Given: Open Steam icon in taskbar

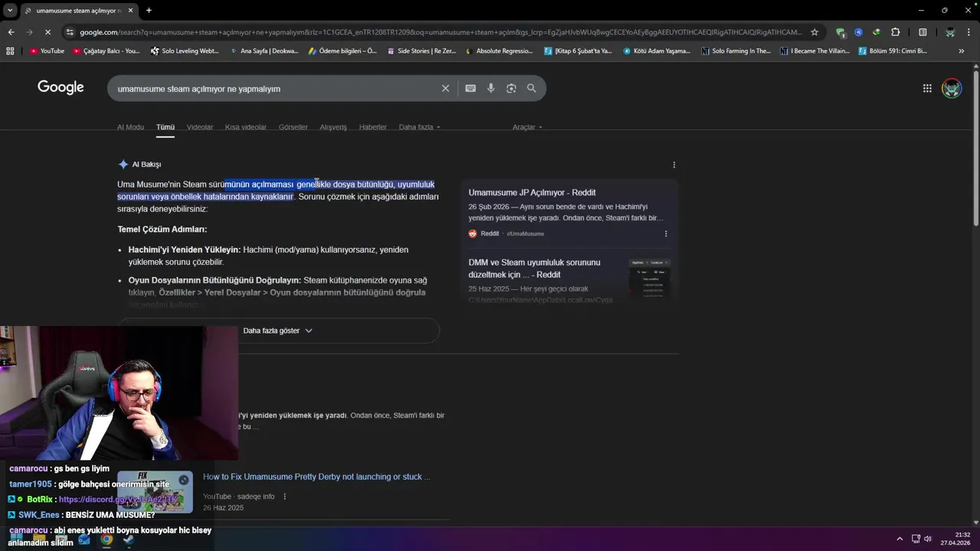Looking at the screenshot, I should pyautogui.click(x=129, y=540).
